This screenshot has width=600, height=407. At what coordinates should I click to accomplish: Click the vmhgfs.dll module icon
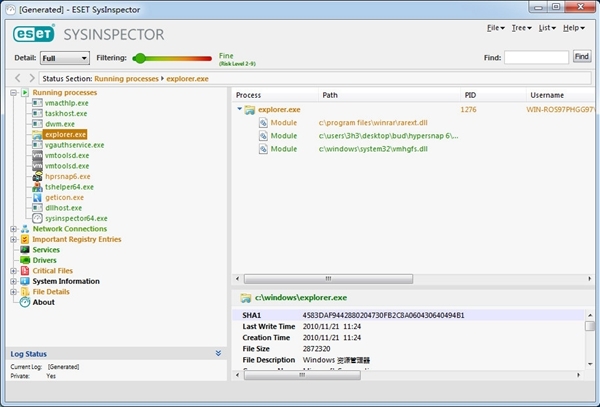point(263,149)
